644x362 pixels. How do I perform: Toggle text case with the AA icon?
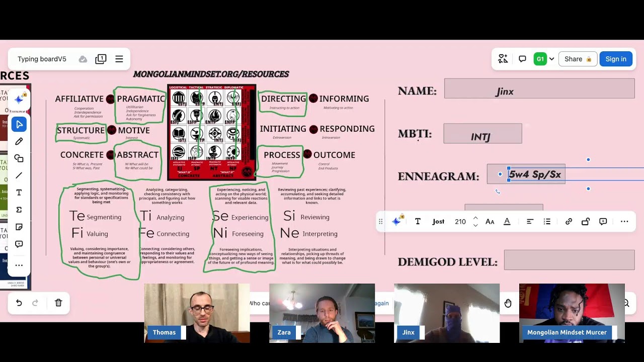pyautogui.click(x=490, y=221)
